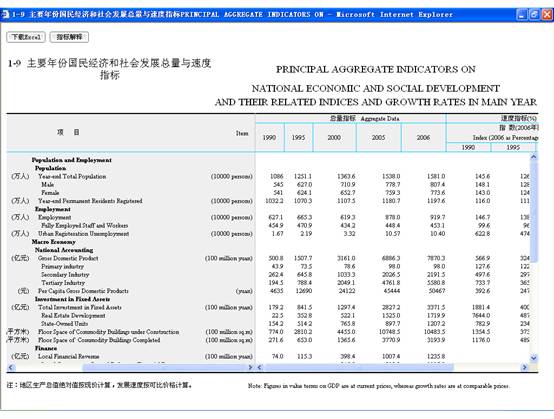The width and height of the screenshot is (554, 419).
Task: Click the 项目 header cell
Action: coord(68,132)
